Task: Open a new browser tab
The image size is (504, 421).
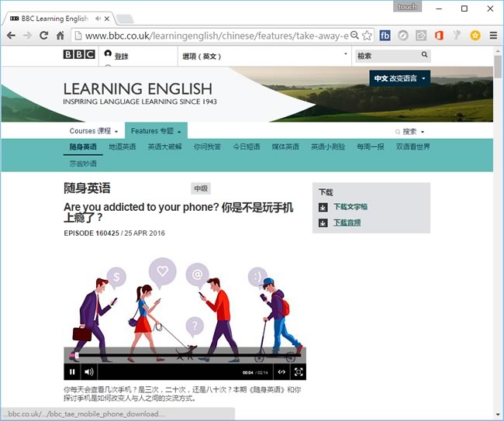Action: tap(126, 19)
